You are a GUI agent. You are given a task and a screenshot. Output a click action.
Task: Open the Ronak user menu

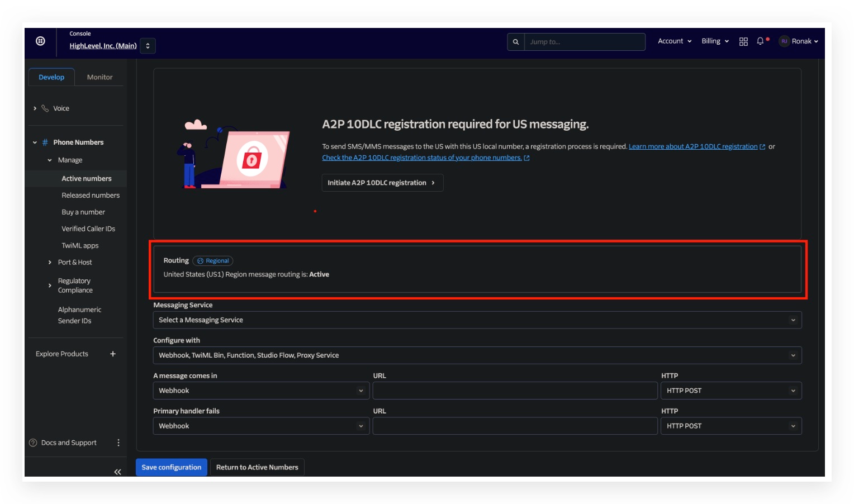(799, 41)
